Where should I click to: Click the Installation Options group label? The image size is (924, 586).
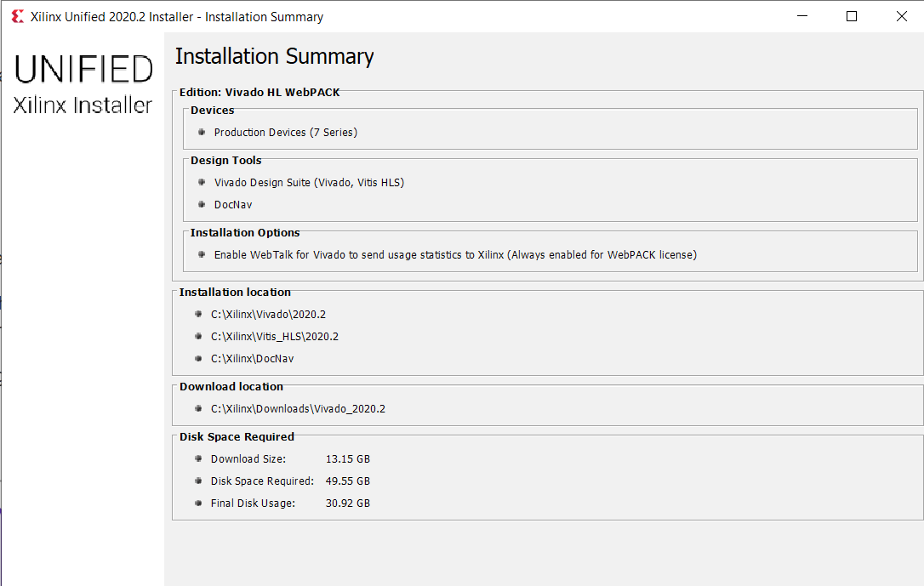245,233
